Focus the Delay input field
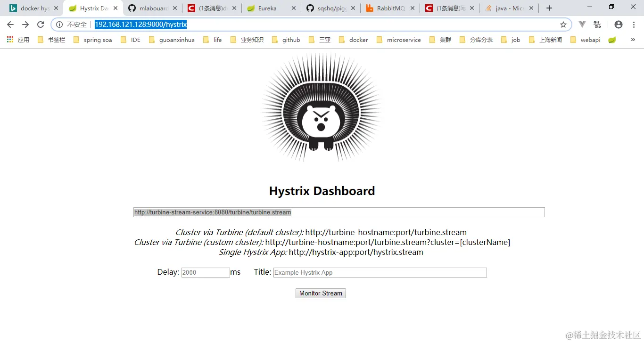This screenshot has height=343, width=644. [206, 272]
